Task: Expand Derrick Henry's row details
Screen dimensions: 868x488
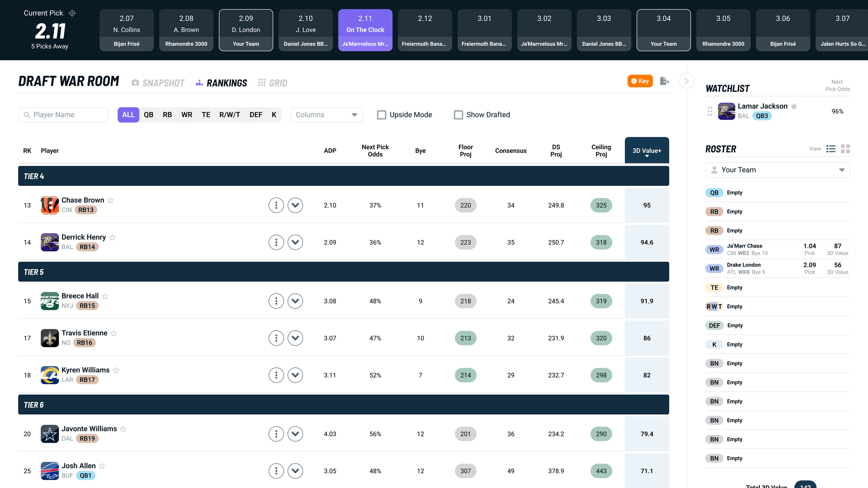Action: pyautogui.click(x=295, y=242)
